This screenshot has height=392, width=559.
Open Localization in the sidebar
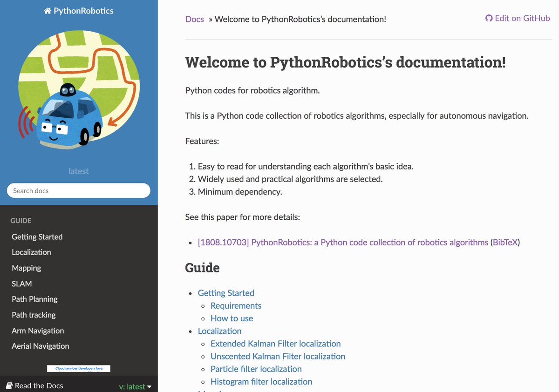tap(31, 252)
